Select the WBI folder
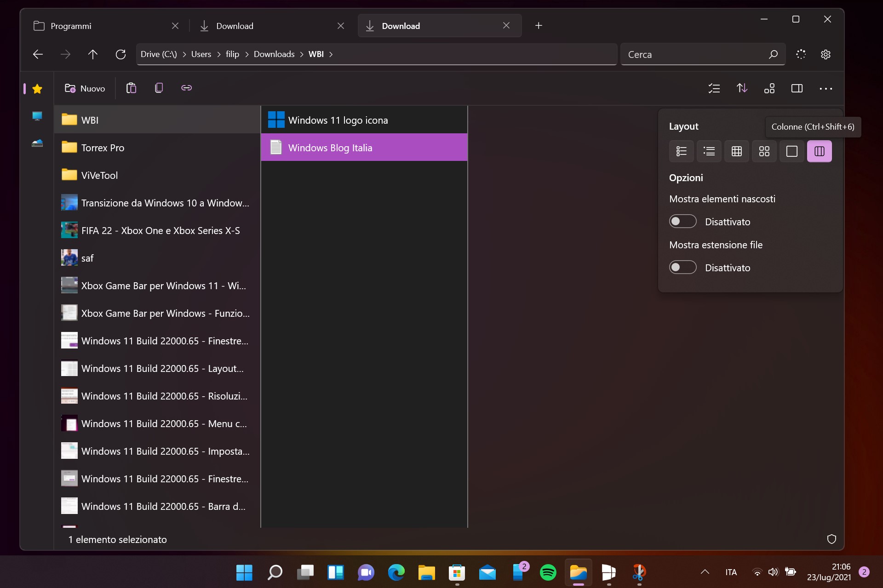 pyautogui.click(x=157, y=120)
